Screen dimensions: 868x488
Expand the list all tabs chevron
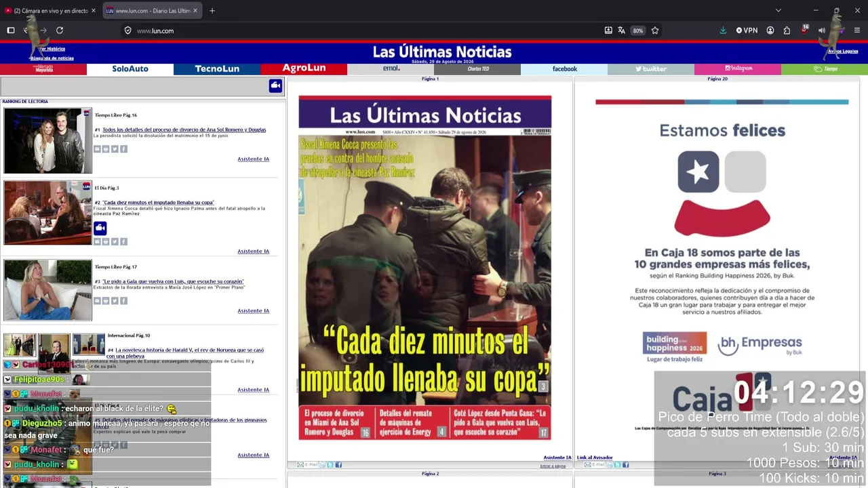pos(778,11)
